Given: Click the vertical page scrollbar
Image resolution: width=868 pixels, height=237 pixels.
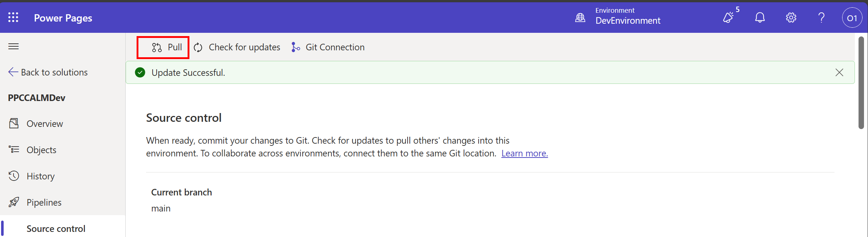Looking at the screenshot, I should (x=861, y=83).
